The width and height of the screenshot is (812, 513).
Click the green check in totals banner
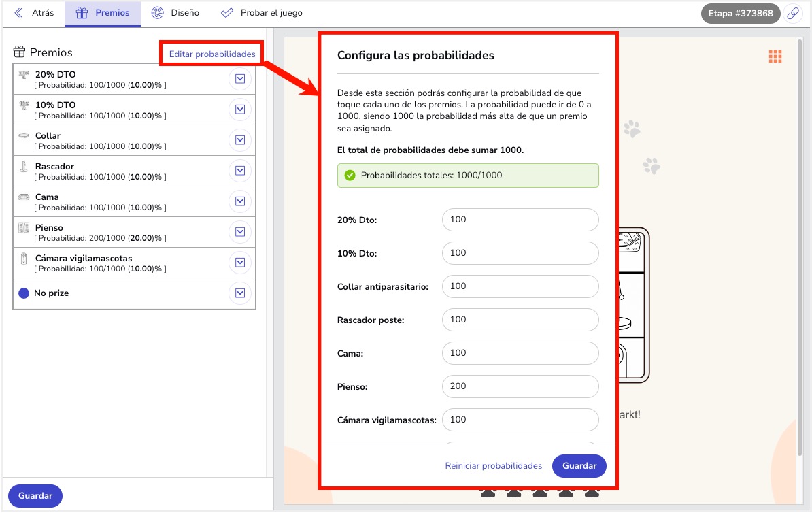(x=350, y=175)
